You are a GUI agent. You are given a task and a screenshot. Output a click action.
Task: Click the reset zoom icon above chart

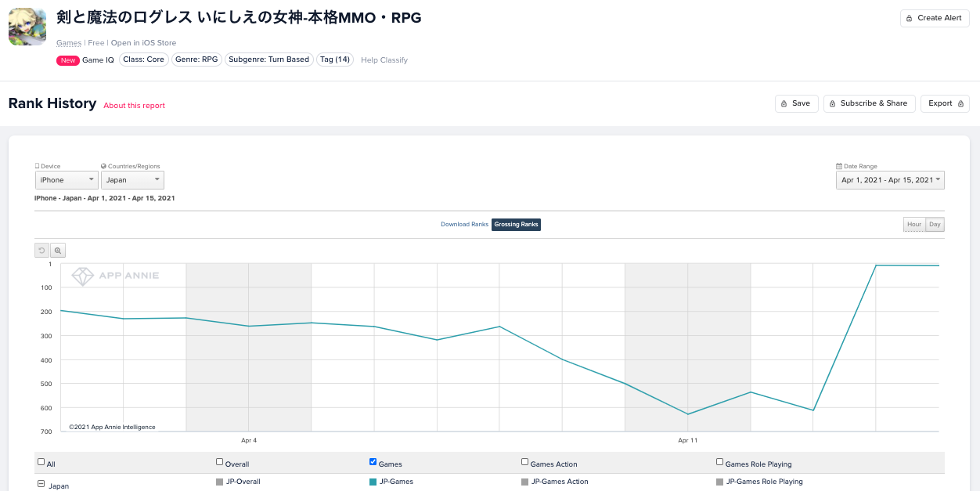coord(42,251)
